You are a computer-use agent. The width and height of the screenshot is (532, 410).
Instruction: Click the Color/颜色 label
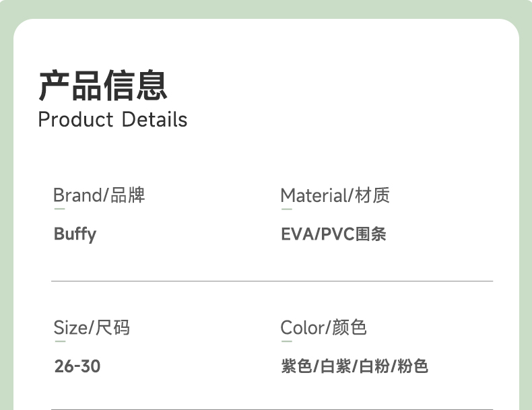(323, 328)
